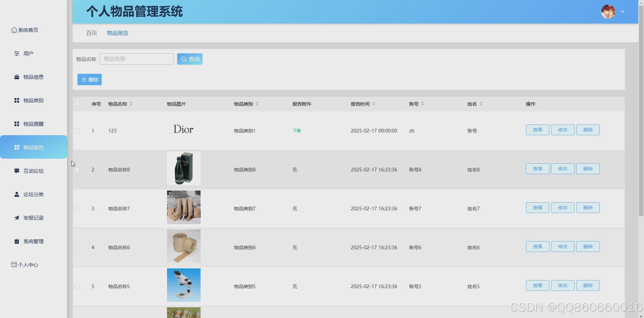Screen dimensions: 644x318
Task: Open 用户 menu in the sidebar
Action: [x=28, y=53]
